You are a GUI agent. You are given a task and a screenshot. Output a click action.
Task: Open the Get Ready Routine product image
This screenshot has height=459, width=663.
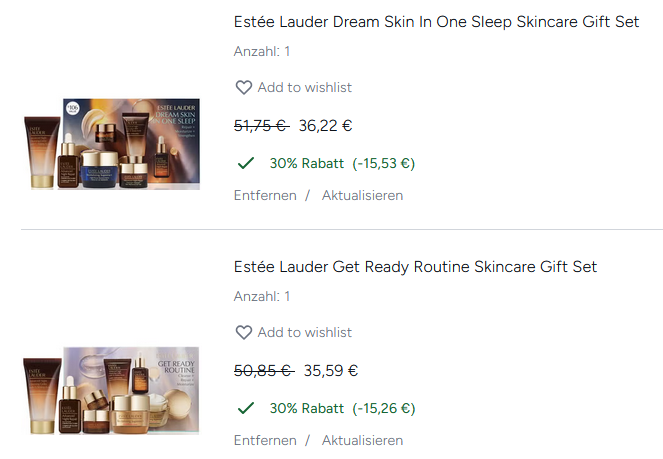click(x=111, y=390)
